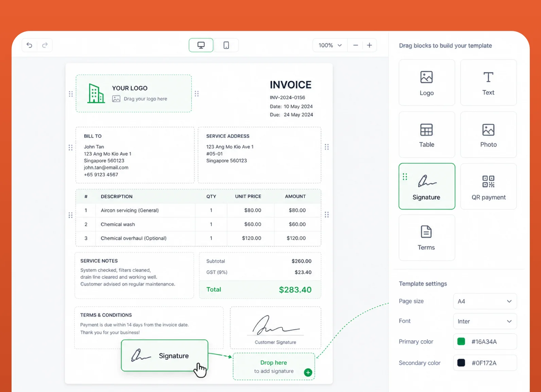Click the undo arrow icon
The width and height of the screenshot is (541, 392).
tap(30, 45)
